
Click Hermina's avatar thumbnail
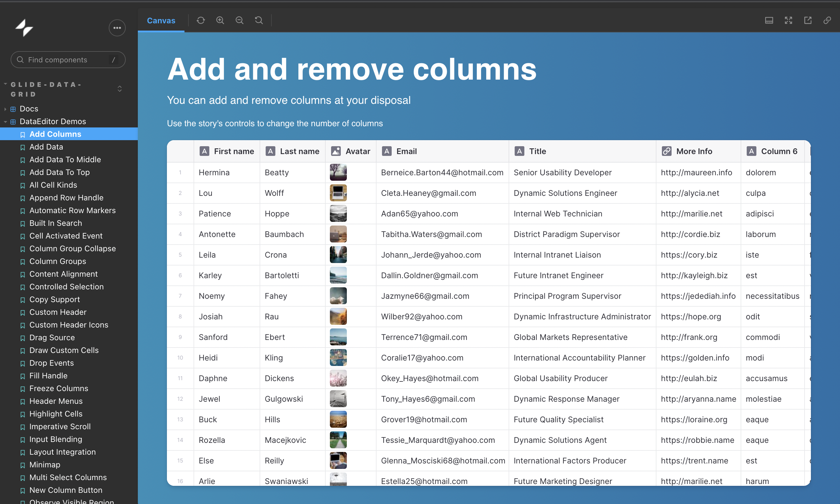338,172
